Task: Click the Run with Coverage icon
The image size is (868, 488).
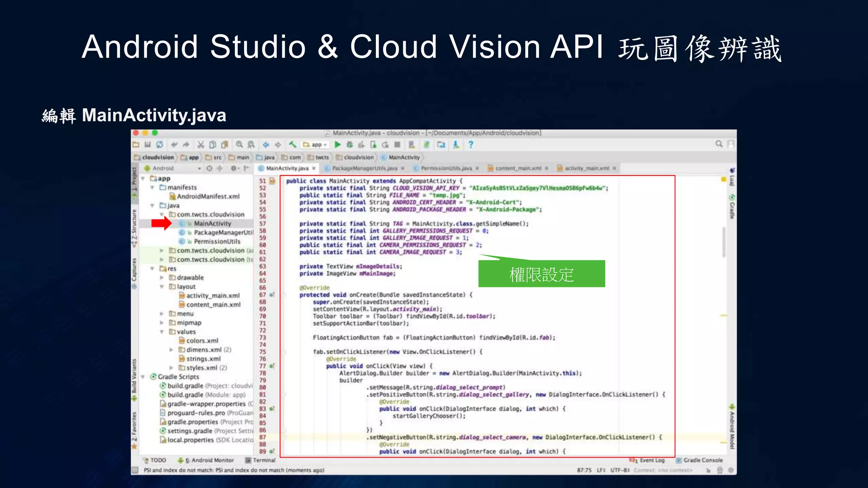Action: 362,144
